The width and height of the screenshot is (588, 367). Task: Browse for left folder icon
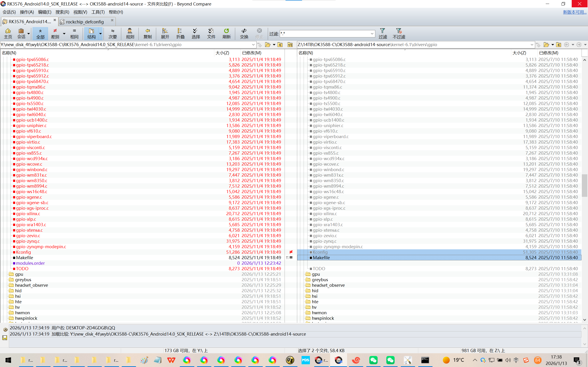coord(268,45)
